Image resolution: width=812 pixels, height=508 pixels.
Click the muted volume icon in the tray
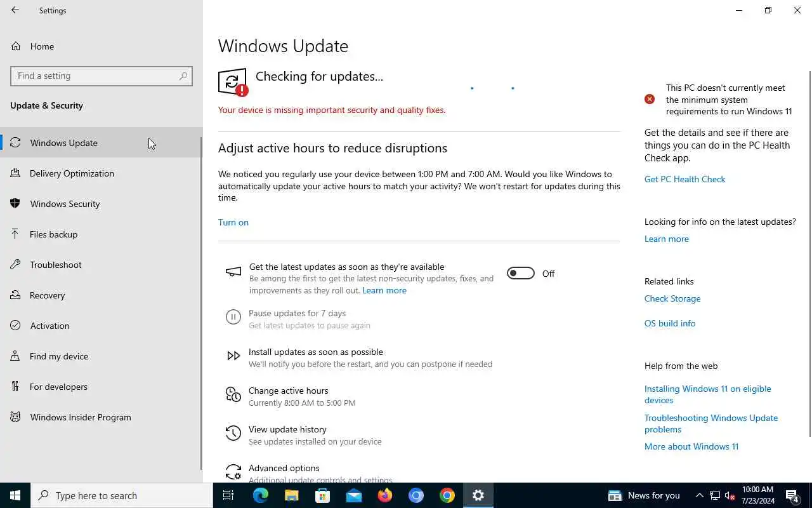pyautogui.click(x=730, y=495)
